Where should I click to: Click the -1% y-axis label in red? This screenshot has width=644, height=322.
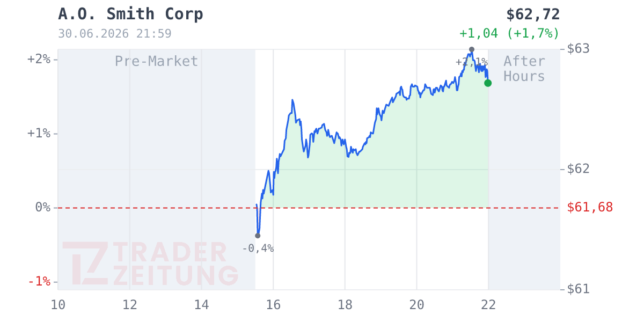39,281
